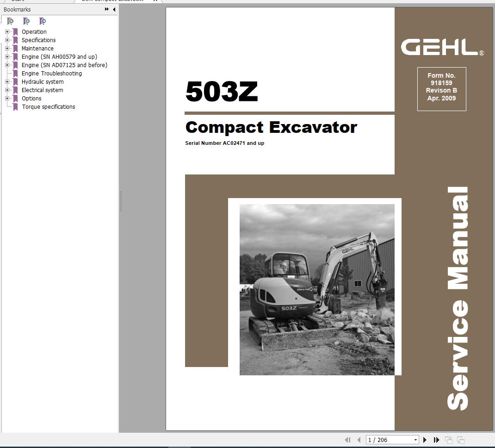
Task: Advance to the next page
Action: tap(425, 440)
